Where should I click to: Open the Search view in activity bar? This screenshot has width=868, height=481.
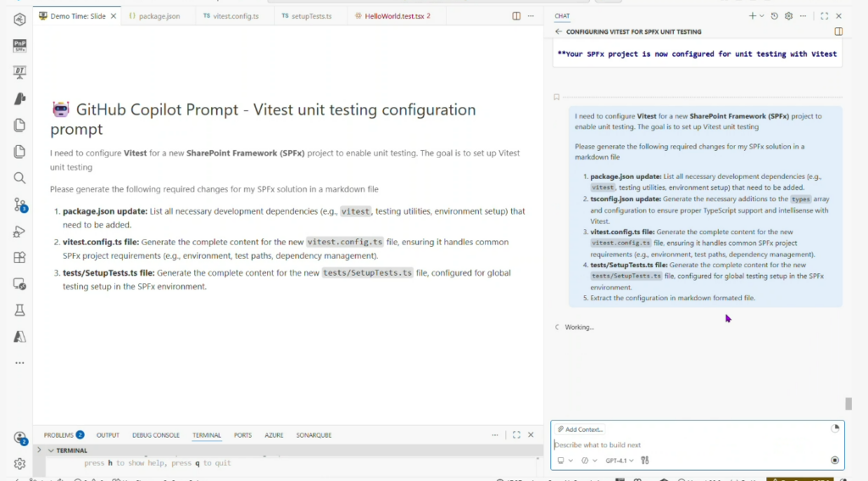(19, 178)
